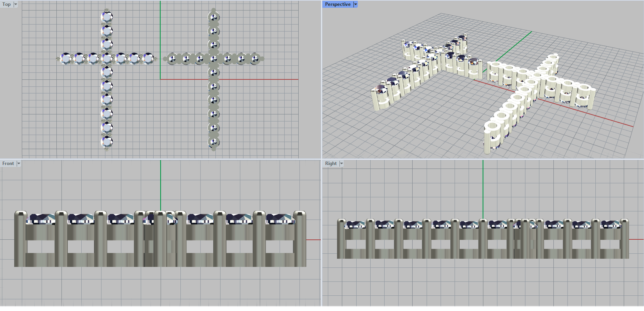Viewport: 644px width, 311px height.
Task: Click the bottom setting of the right cross in Top view
Action: pyautogui.click(x=213, y=142)
